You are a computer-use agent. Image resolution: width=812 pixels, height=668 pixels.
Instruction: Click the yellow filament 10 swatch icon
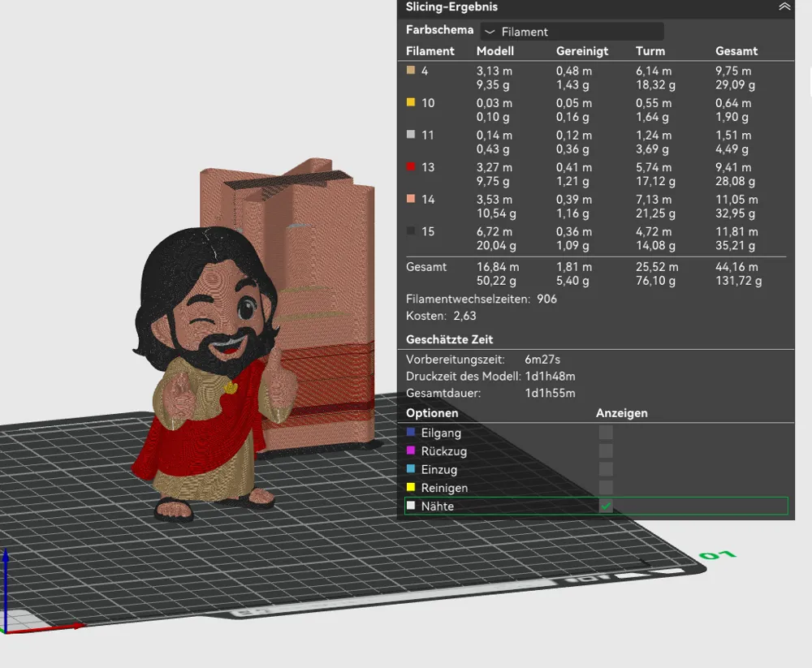(410, 103)
